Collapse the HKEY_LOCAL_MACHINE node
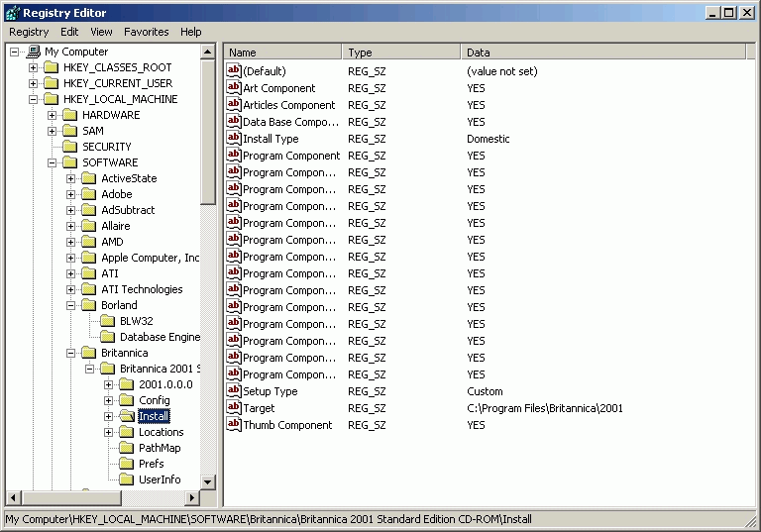Image resolution: width=761 pixels, height=532 pixels. click(33, 99)
